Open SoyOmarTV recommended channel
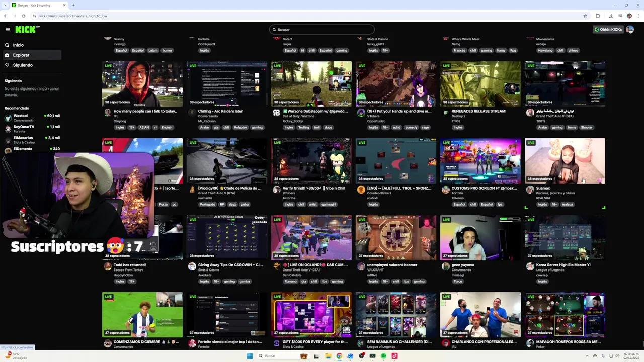This screenshot has height=362, width=644. point(31,129)
